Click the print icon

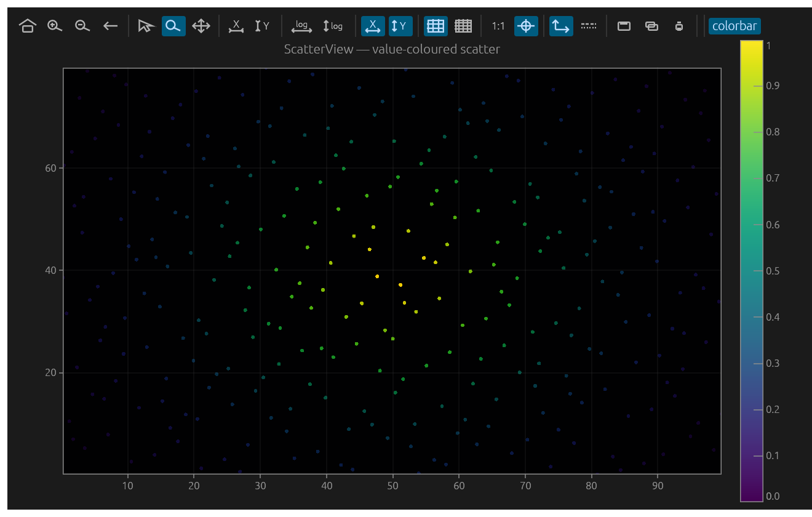[x=679, y=26]
